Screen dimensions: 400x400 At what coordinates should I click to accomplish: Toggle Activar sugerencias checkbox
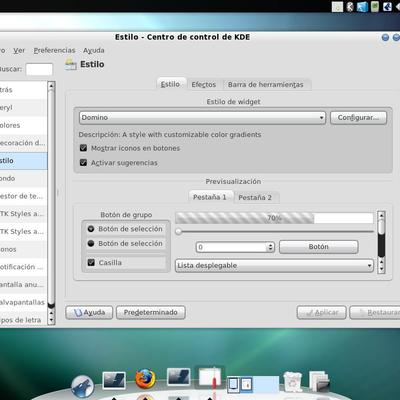click(83, 163)
